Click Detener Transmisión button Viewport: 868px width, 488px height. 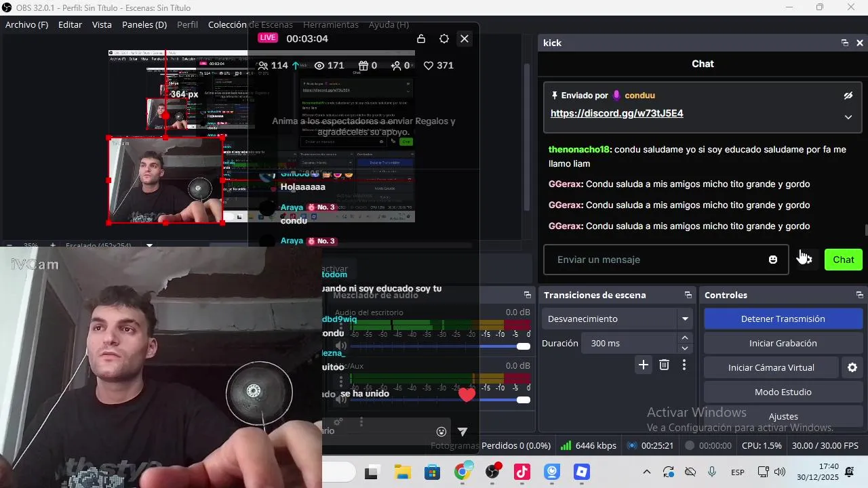coord(783,319)
